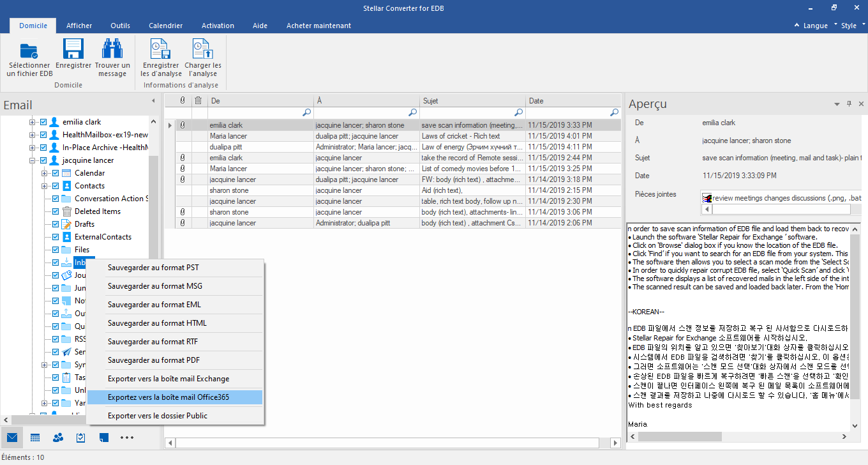Collapse the Email pane arrow
Image resolution: width=868 pixels, height=465 pixels.
(153, 101)
